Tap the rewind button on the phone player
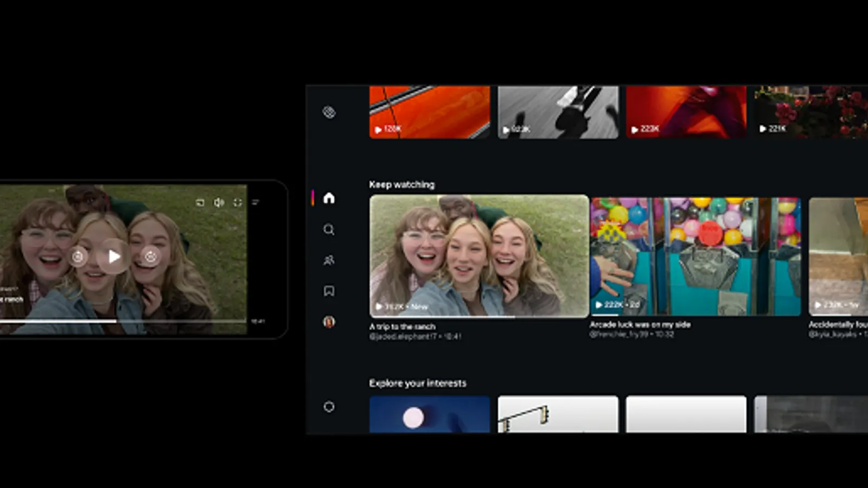Image resolution: width=868 pixels, height=488 pixels. 78,256
